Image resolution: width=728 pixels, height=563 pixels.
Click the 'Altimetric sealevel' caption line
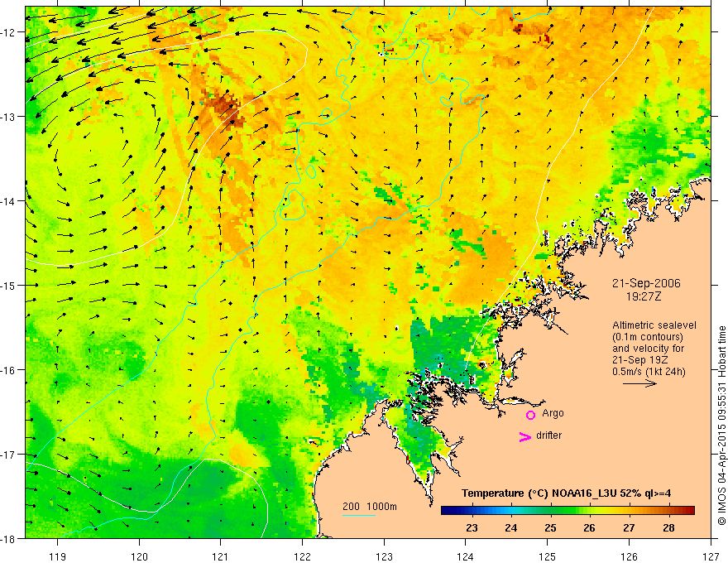pyautogui.click(x=654, y=325)
